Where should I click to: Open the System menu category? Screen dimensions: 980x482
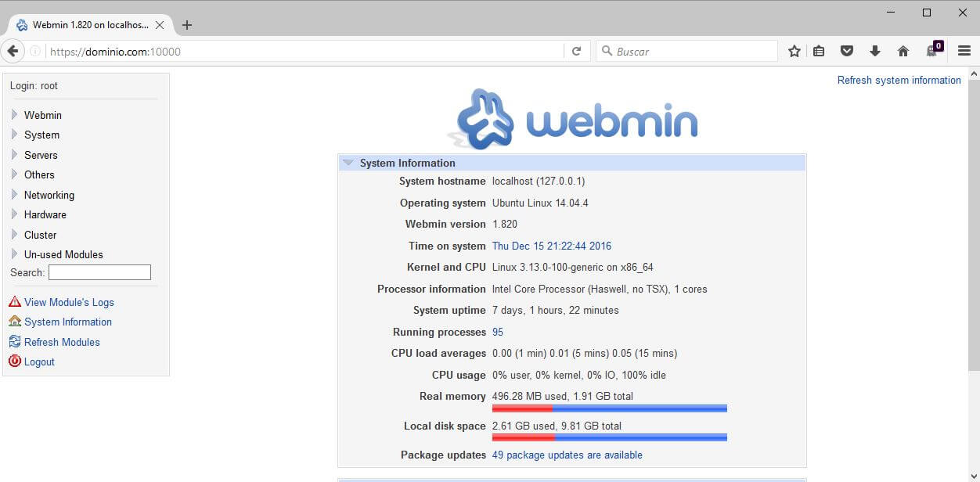point(41,135)
